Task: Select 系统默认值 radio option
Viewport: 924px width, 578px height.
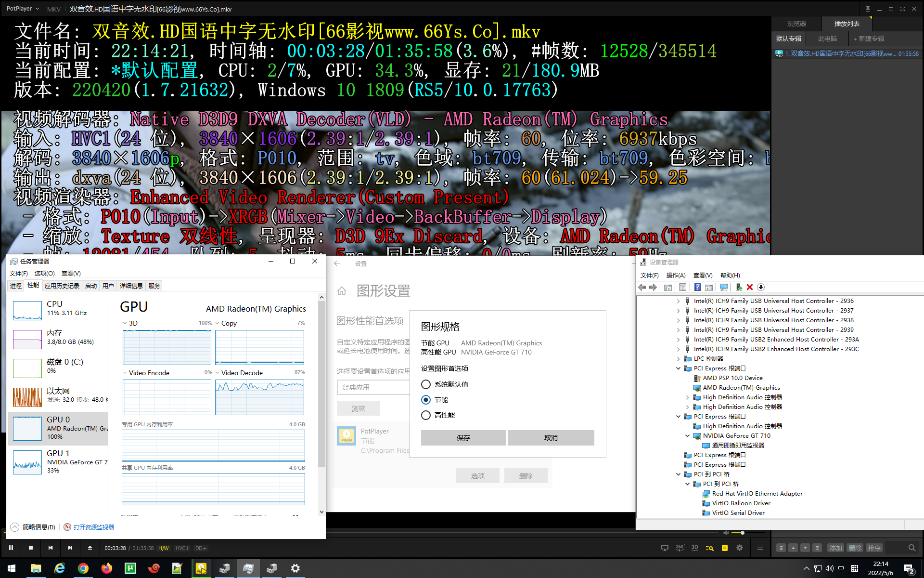Action: pyautogui.click(x=426, y=384)
